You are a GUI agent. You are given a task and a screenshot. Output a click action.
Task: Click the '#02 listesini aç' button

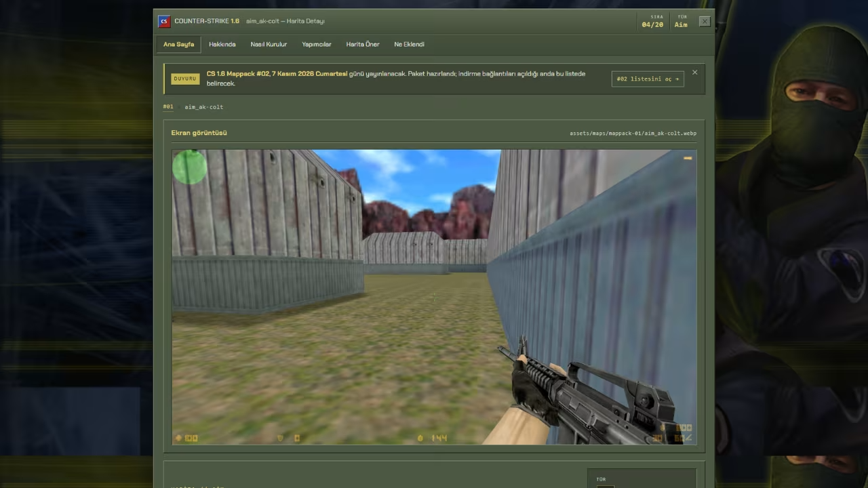click(648, 79)
